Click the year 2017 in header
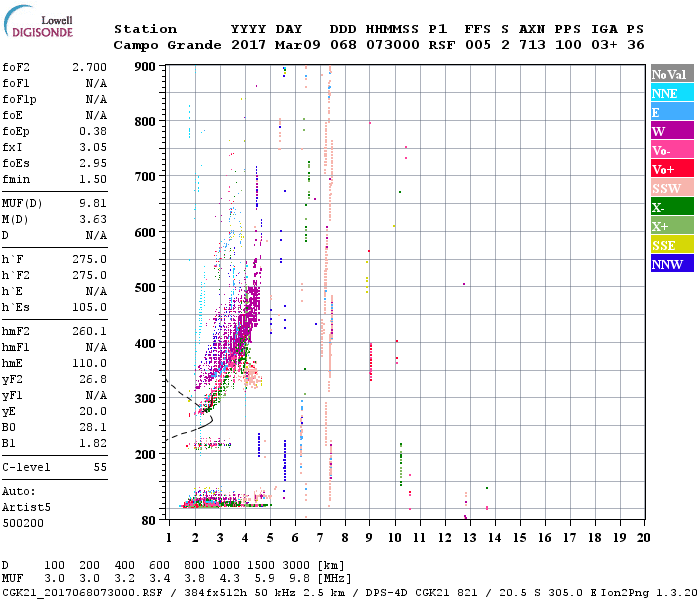Image resolution: width=700 pixels, height=600 pixels. (x=248, y=45)
